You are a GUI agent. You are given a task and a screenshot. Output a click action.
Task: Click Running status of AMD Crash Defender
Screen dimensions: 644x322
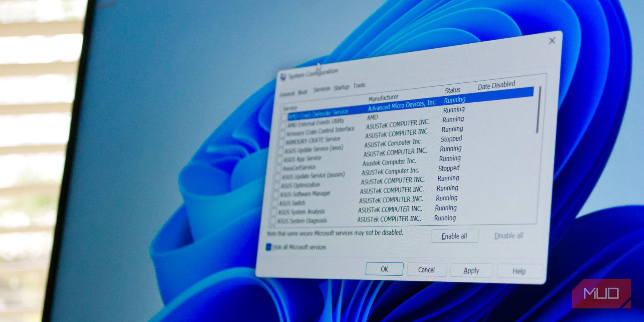click(x=455, y=100)
